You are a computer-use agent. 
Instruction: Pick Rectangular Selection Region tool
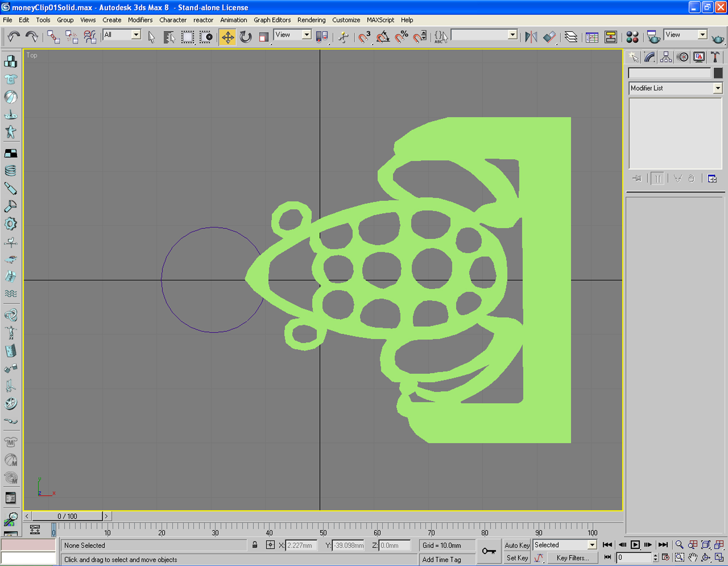187,37
